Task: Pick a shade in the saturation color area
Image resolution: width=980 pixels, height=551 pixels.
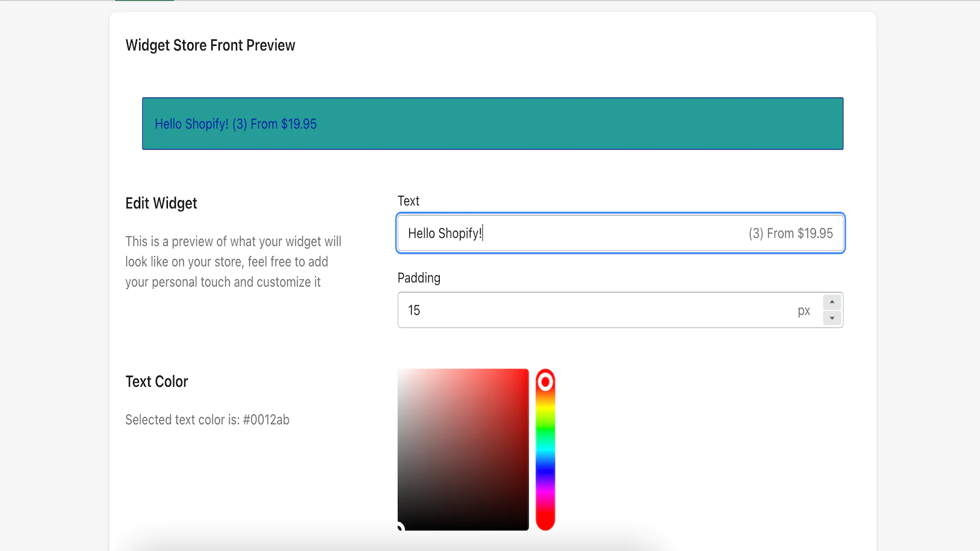Action: tap(463, 449)
